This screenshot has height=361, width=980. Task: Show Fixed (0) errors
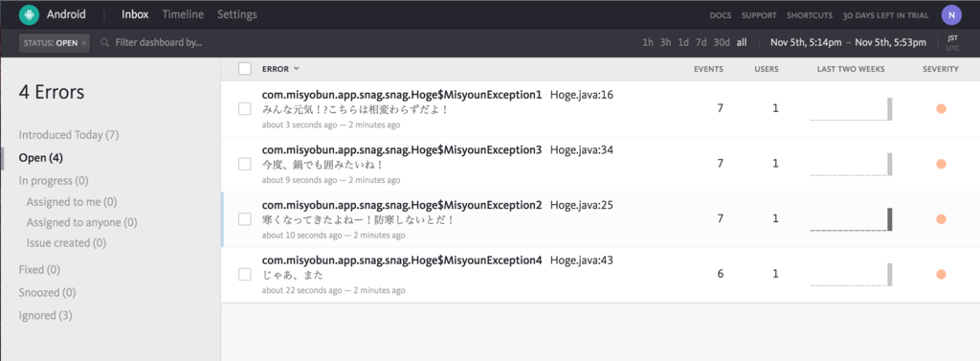click(x=39, y=270)
